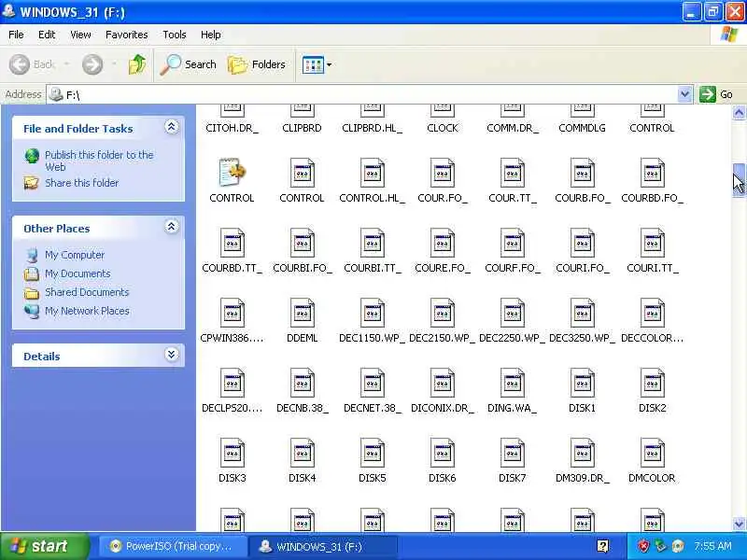Select the COURB.FO_ file icon
This screenshot has width=747, height=560.
tap(582, 173)
